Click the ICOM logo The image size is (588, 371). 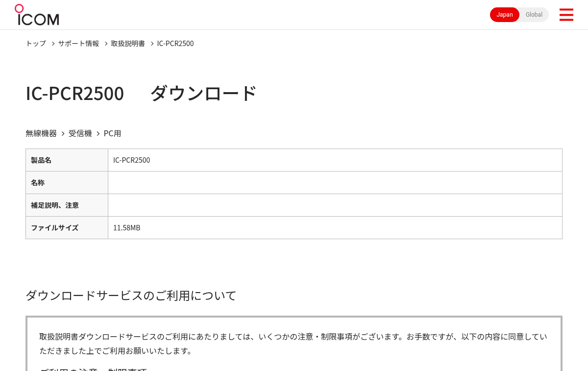(x=37, y=15)
